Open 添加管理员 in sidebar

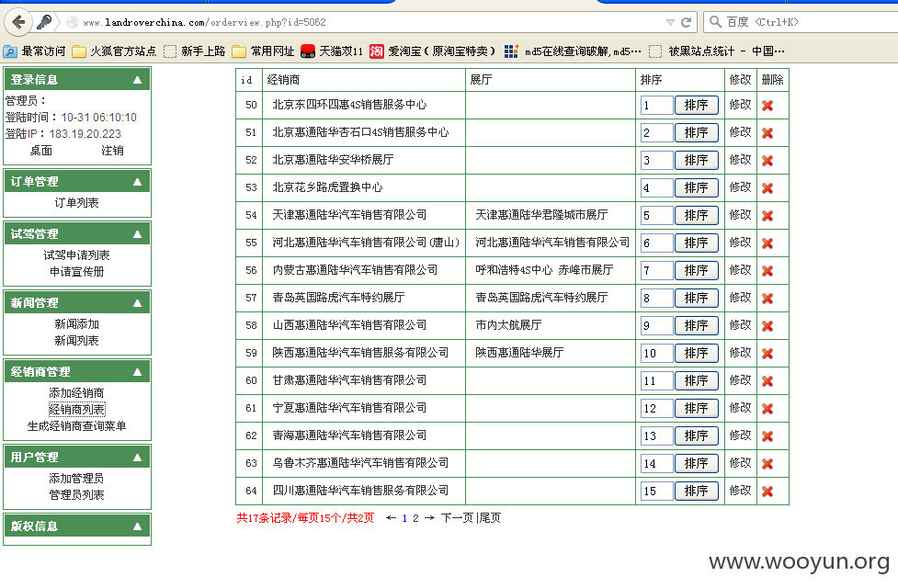click(76, 478)
